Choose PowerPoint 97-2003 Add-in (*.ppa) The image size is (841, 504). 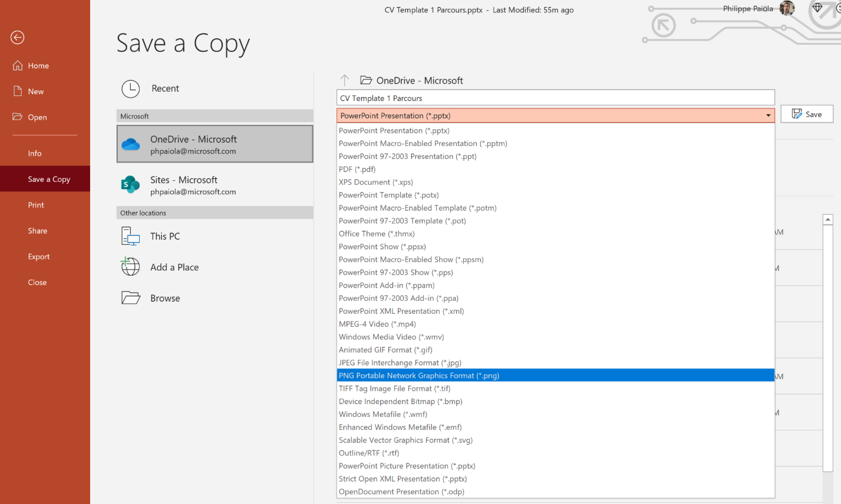click(555, 299)
